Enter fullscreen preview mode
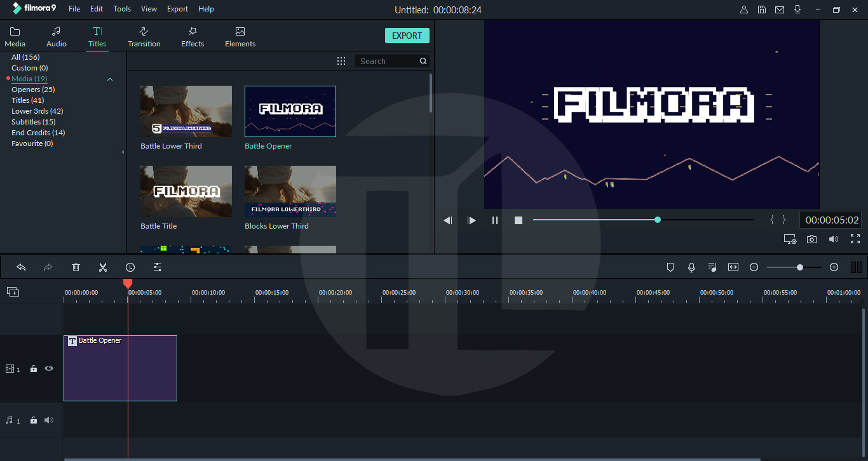Image resolution: width=868 pixels, height=461 pixels. [855, 239]
